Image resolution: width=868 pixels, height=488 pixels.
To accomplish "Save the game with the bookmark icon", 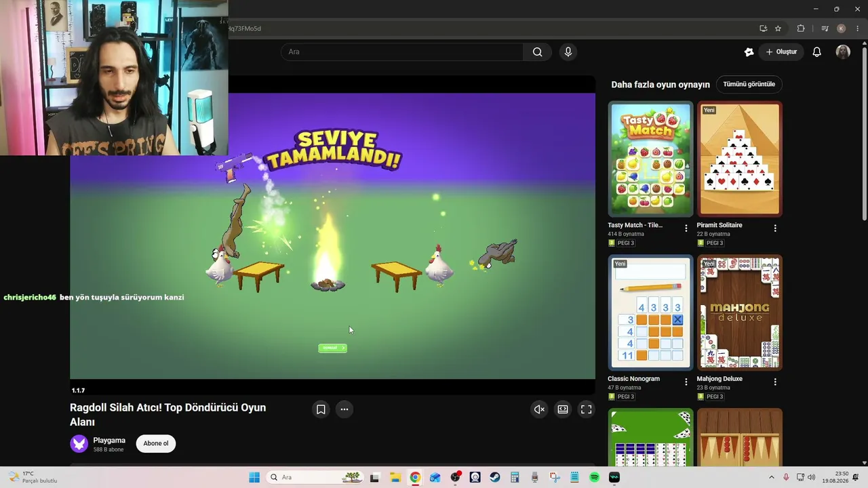I will (321, 409).
